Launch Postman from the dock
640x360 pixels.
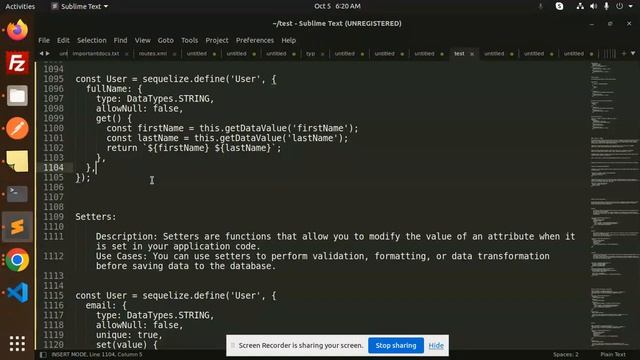pyautogui.click(x=17, y=129)
